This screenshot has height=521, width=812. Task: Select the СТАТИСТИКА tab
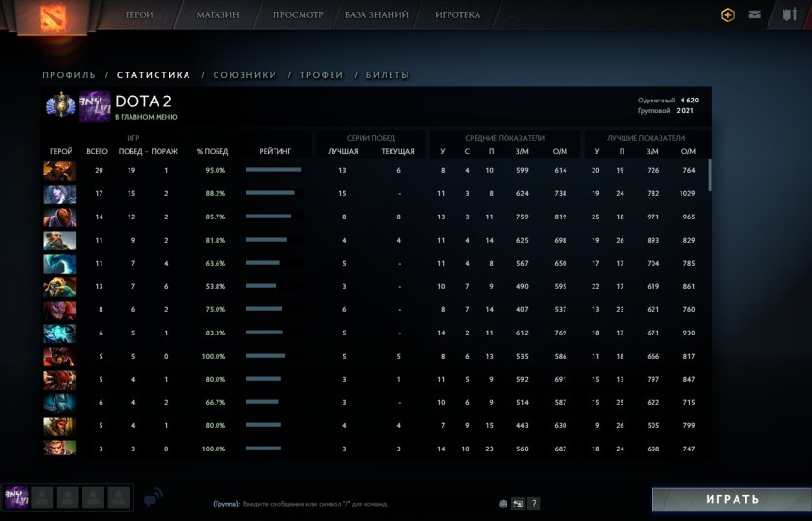pos(154,75)
